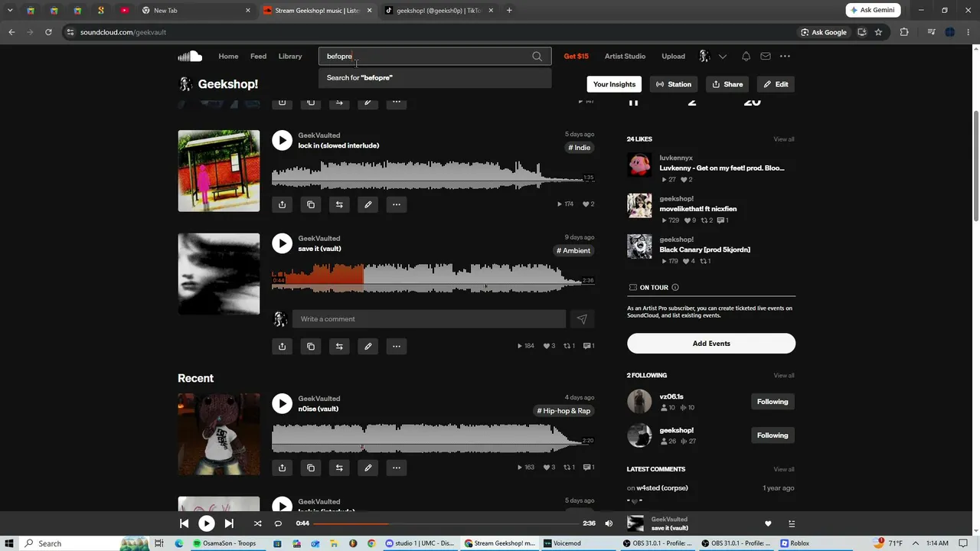Click the On Tour info icon
The image size is (980, 551).
675,287
